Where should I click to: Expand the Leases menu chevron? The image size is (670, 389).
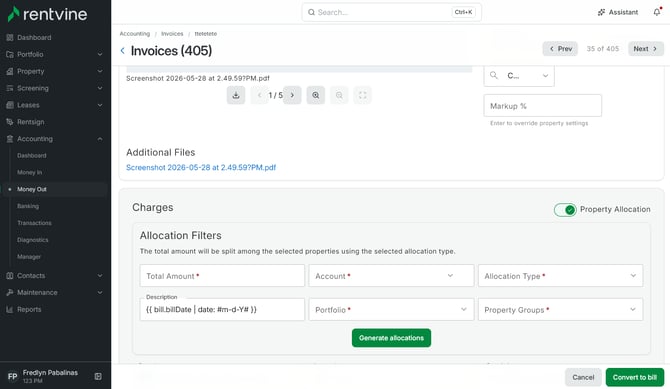click(x=100, y=105)
